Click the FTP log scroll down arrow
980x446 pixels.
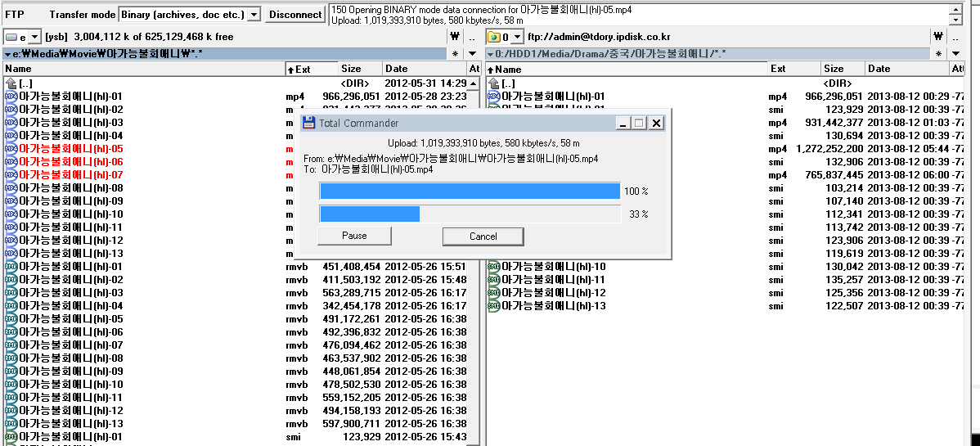(955, 20)
